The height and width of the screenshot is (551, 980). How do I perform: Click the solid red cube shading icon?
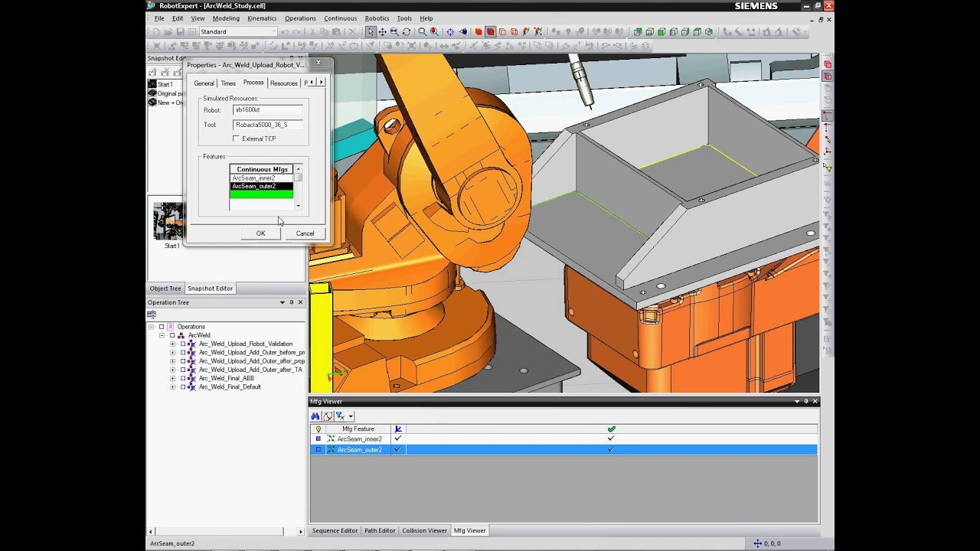[x=478, y=31]
